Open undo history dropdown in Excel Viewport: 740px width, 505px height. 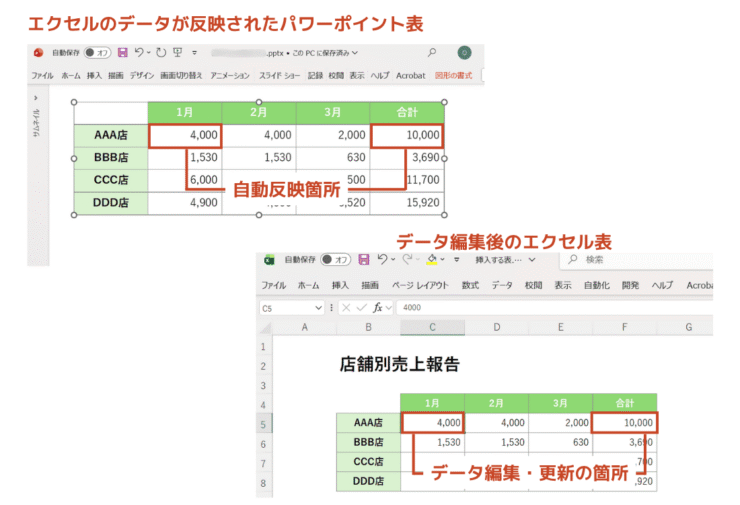[x=393, y=259]
